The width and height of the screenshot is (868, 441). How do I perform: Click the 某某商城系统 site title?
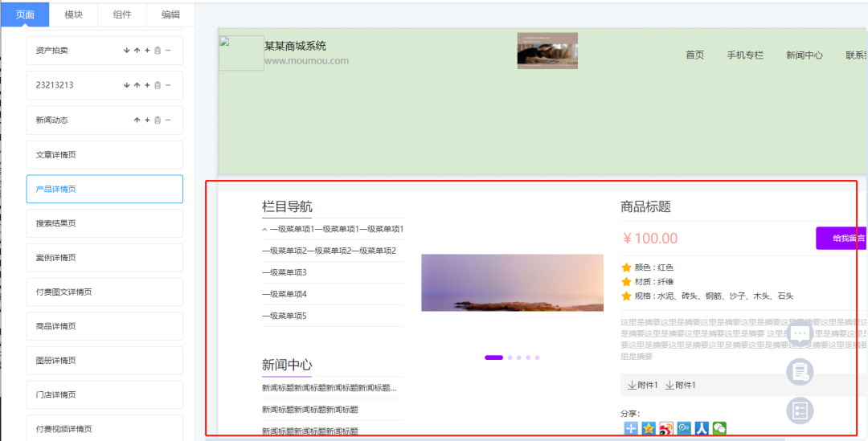295,46
